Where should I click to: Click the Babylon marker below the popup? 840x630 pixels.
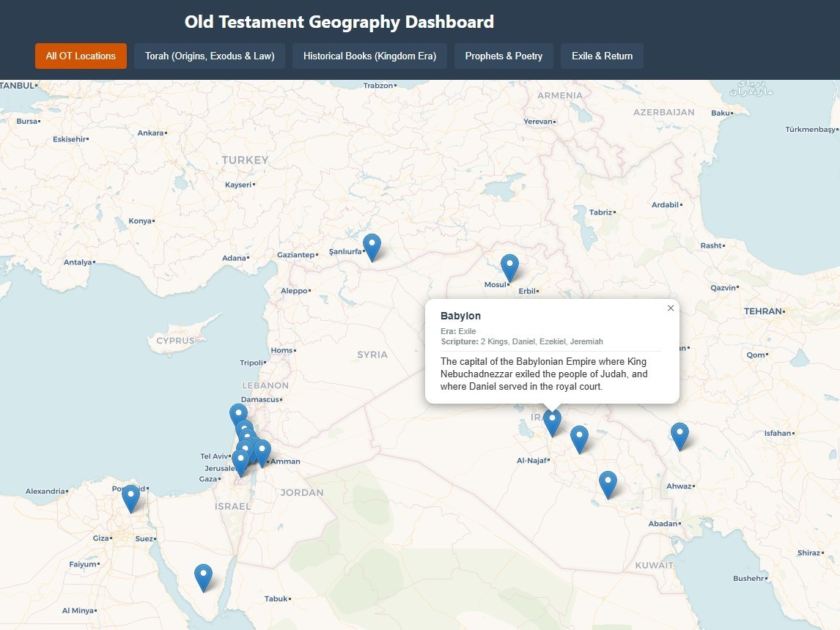pos(553,423)
